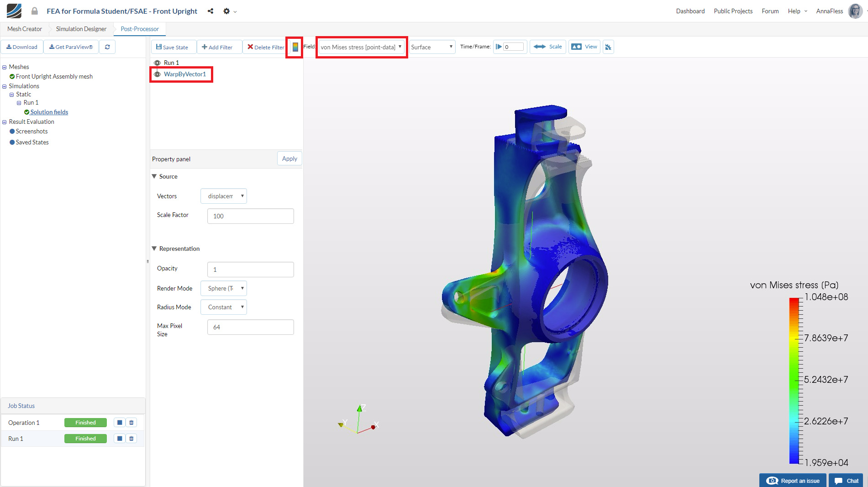Open the Chat button
The image size is (868, 487).
point(846,481)
